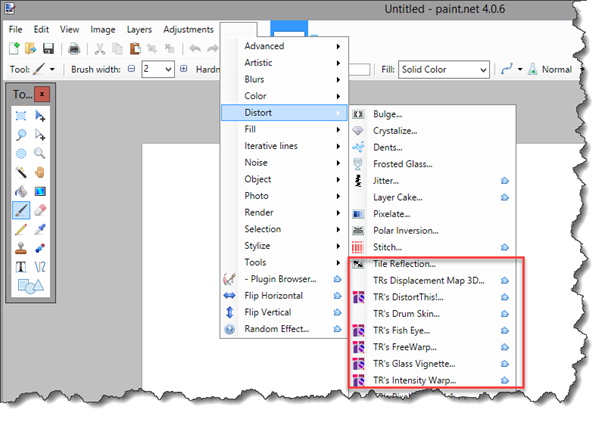Open the Adjustments menu

(x=188, y=29)
